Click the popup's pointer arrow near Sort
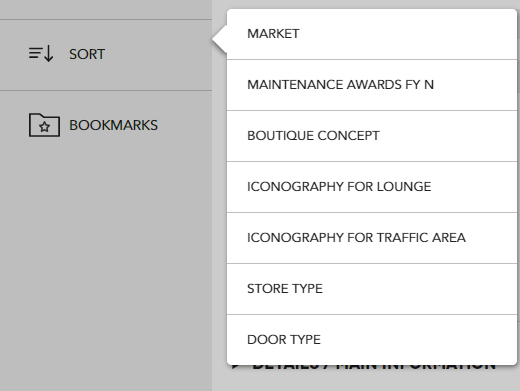 (x=220, y=40)
